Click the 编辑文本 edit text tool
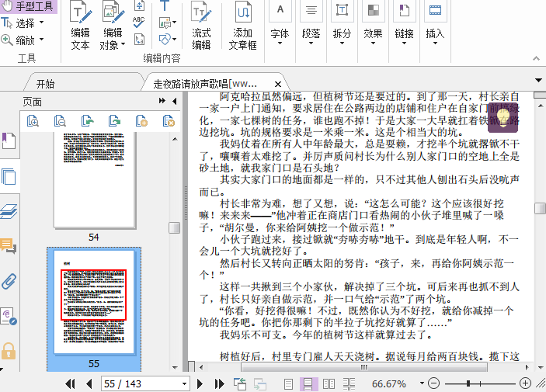This screenshot has width=546, height=392. (x=81, y=26)
